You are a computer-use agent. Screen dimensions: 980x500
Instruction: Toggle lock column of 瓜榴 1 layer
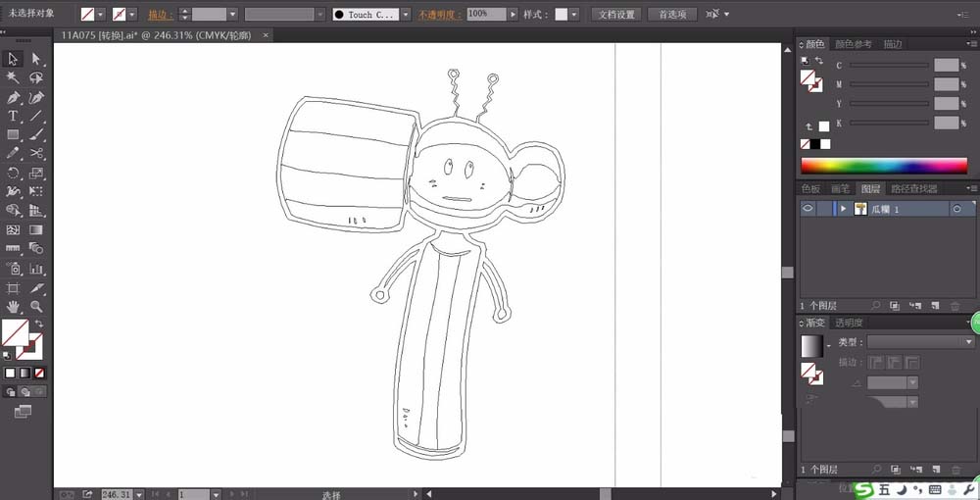pyautogui.click(x=824, y=209)
